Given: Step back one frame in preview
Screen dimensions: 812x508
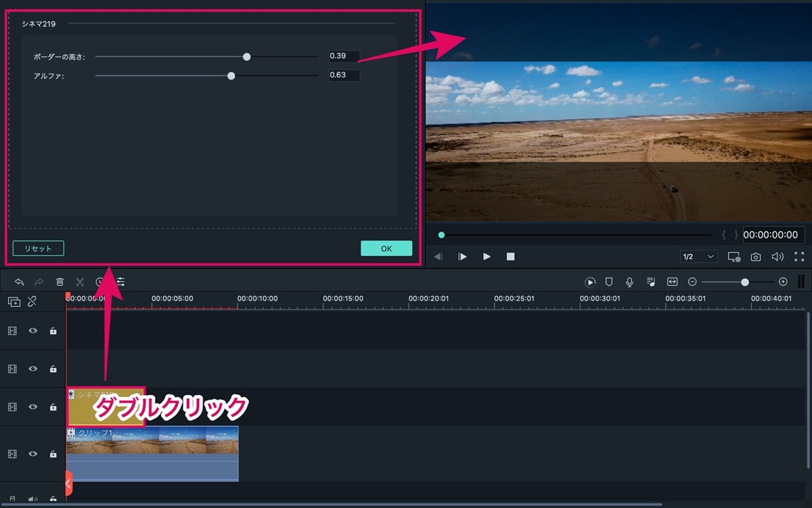Looking at the screenshot, I should pyautogui.click(x=438, y=257).
